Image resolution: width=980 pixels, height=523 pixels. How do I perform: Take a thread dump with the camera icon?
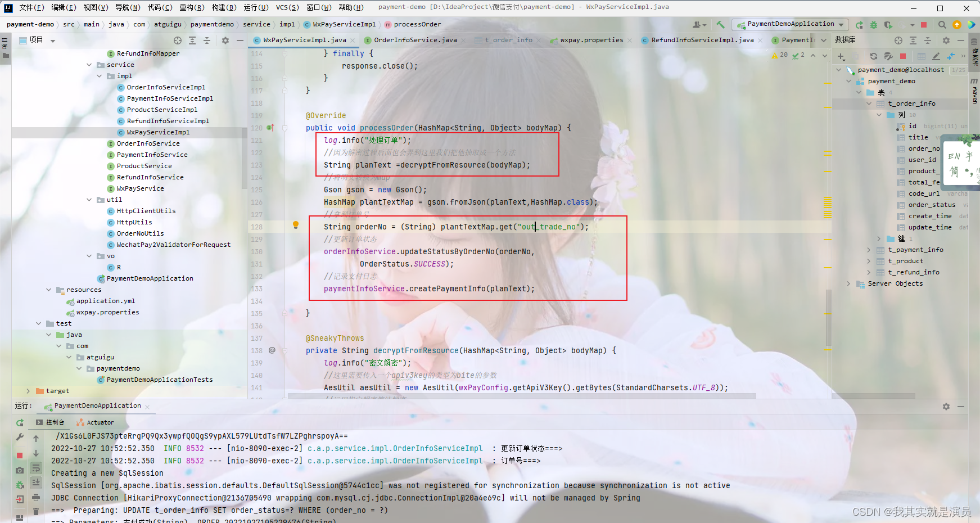(x=20, y=470)
